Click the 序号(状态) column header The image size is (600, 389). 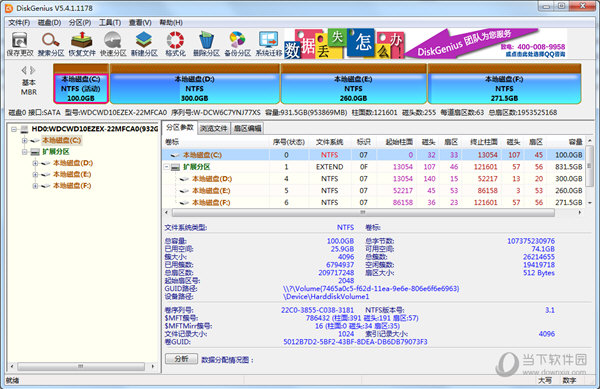pyautogui.click(x=289, y=142)
